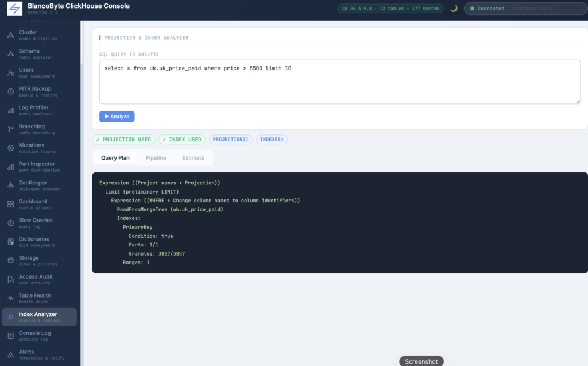Open the Branching icon in the sidebar
Viewport: 588px width, 366px height.
[x=10, y=129]
